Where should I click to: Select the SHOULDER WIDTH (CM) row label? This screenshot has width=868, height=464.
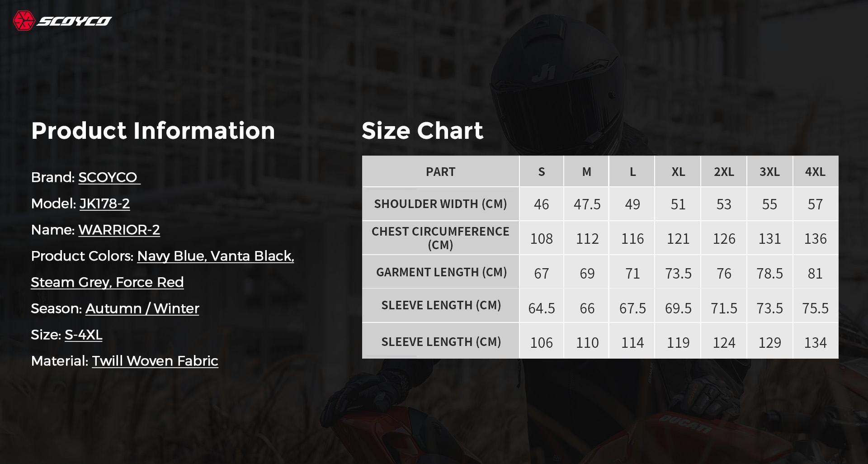click(440, 204)
